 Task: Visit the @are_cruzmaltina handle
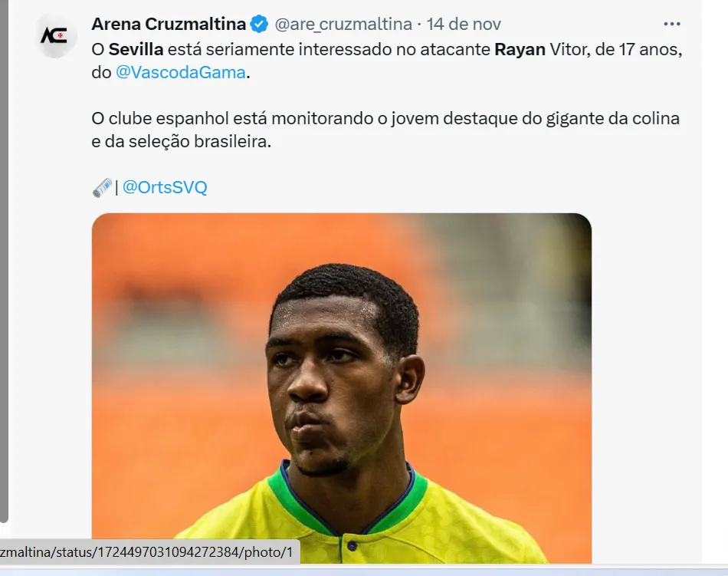pos(343,24)
